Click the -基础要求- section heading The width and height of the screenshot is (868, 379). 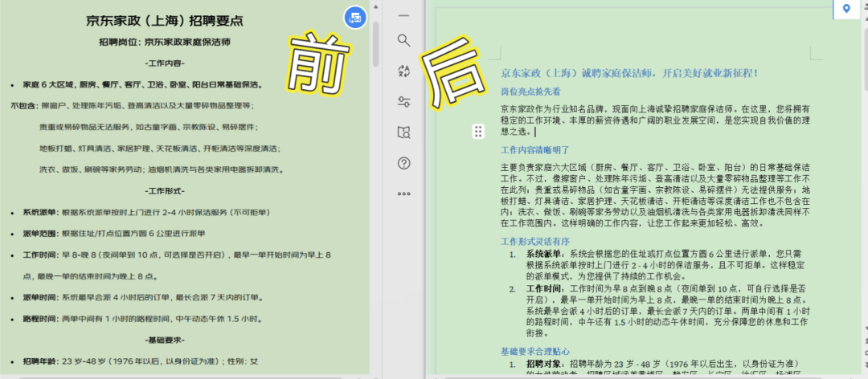[x=165, y=340]
